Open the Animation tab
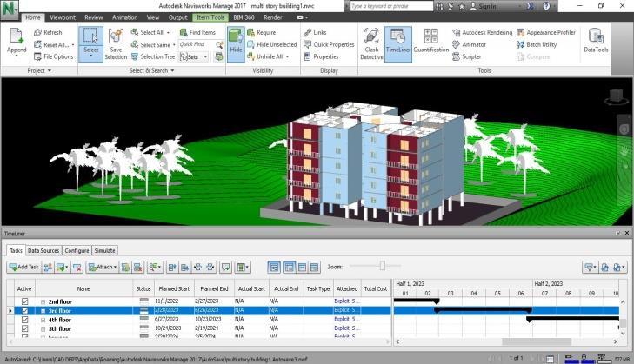 (124, 17)
